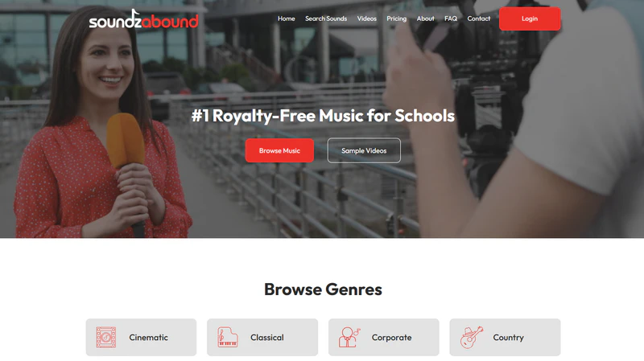This screenshot has width=644, height=361.
Task: Click the soundzabound logo
Action: tap(144, 19)
